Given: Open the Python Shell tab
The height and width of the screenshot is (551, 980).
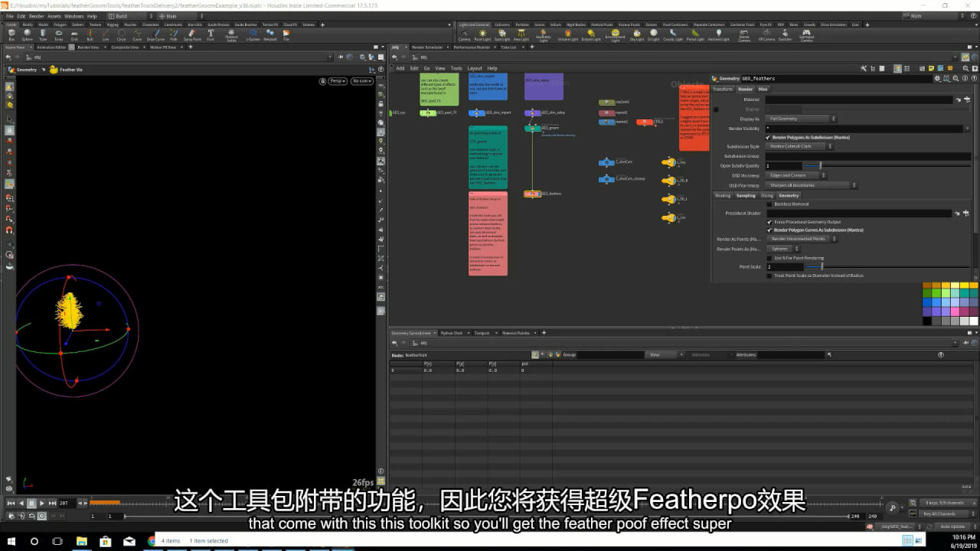Looking at the screenshot, I should coord(452,333).
